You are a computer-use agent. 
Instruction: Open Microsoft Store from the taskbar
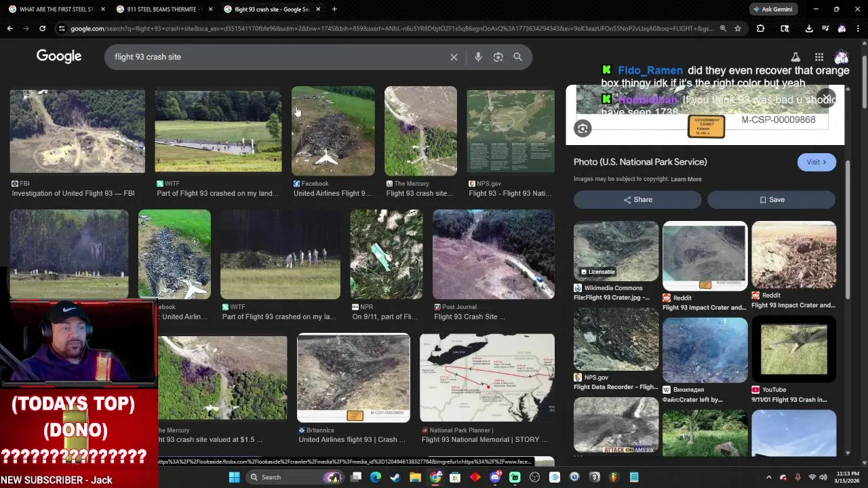pos(455,477)
